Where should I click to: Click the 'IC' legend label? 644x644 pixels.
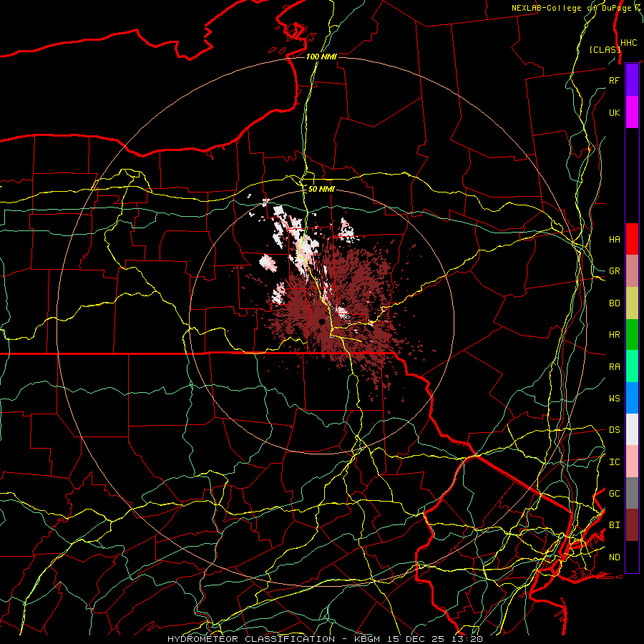(614, 462)
